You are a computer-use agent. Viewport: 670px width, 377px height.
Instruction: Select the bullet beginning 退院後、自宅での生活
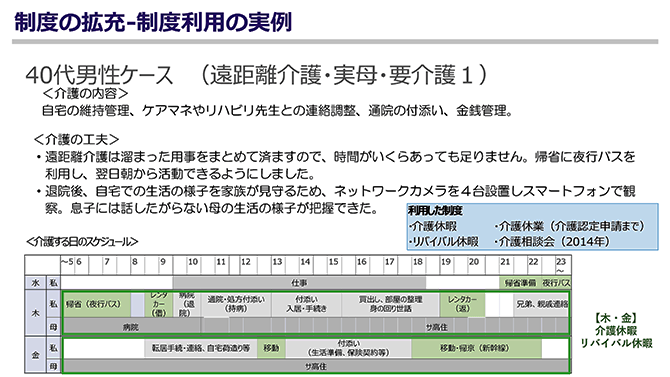[335, 200]
